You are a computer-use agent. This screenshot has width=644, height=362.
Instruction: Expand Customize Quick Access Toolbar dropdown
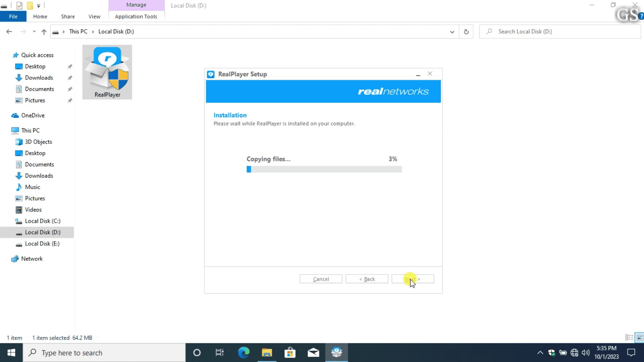point(39,6)
